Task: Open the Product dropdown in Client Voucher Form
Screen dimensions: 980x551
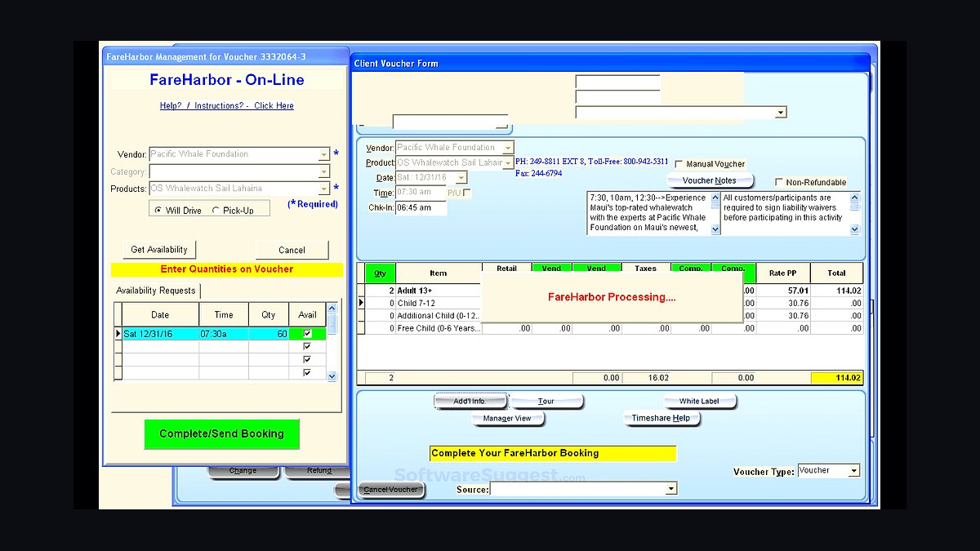Action: [508, 162]
